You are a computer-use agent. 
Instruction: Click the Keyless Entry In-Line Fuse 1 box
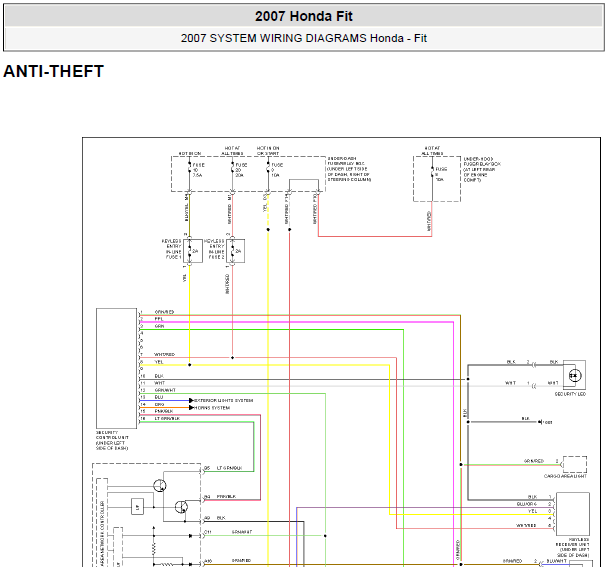(x=193, y=251)
